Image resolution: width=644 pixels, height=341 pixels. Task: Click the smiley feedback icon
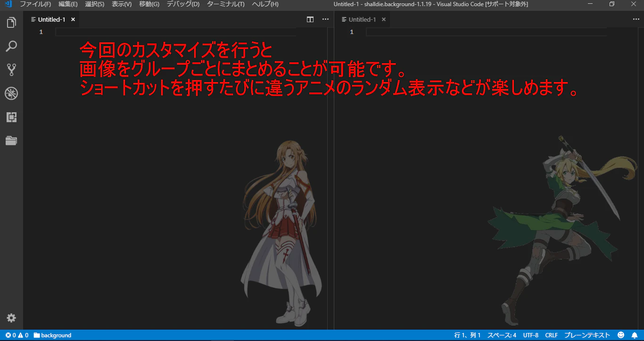pos(621,335)
